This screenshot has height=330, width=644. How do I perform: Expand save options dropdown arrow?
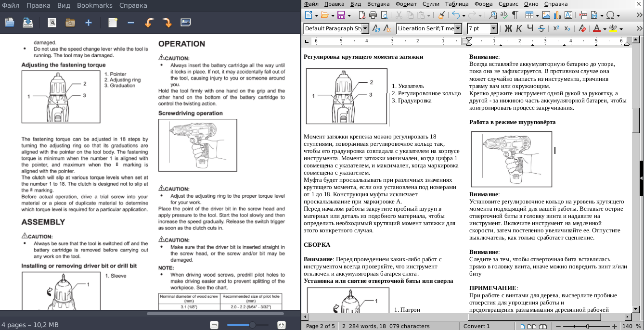[348, 15]
